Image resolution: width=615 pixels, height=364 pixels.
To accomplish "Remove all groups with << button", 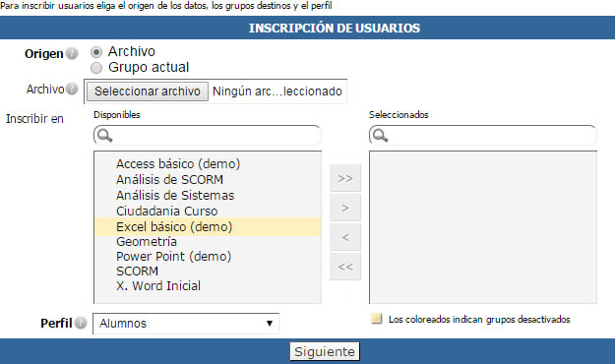I will (345, 267).
